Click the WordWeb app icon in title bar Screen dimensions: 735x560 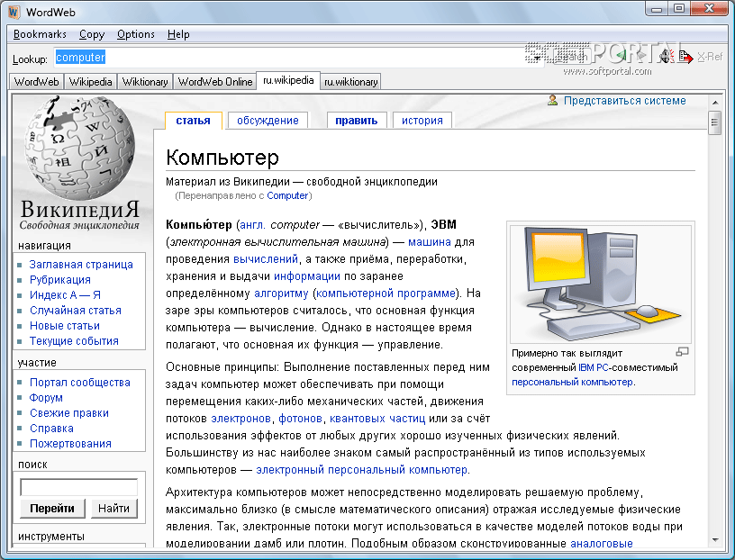tap(14, 12)
